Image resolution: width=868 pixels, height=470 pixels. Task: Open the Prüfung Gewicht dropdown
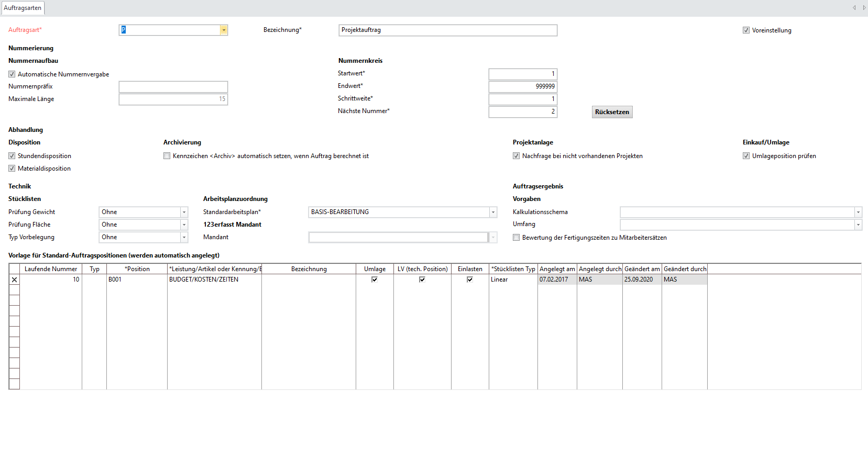pyautogui.click(x=184, y=212)
